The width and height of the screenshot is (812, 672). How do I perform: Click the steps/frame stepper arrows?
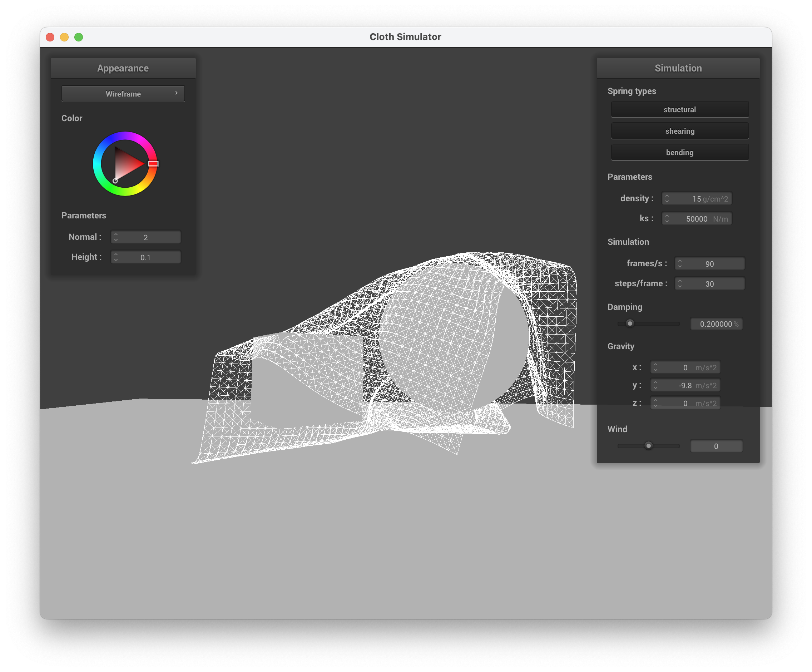(679, 284)
